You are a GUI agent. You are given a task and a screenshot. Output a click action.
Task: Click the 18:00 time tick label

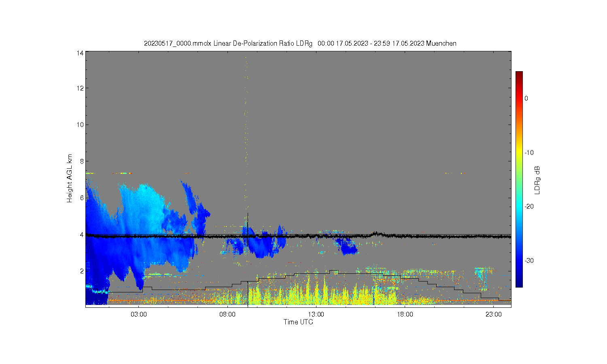click(405, 314)
